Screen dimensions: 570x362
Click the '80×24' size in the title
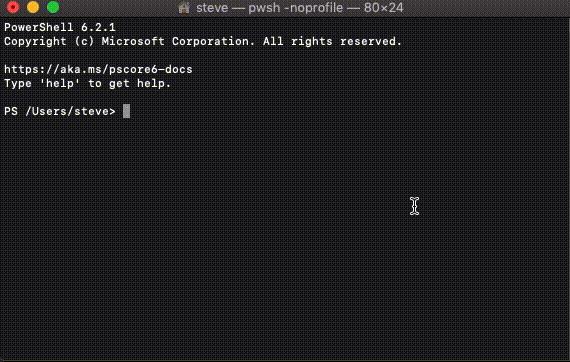point(384,8)
